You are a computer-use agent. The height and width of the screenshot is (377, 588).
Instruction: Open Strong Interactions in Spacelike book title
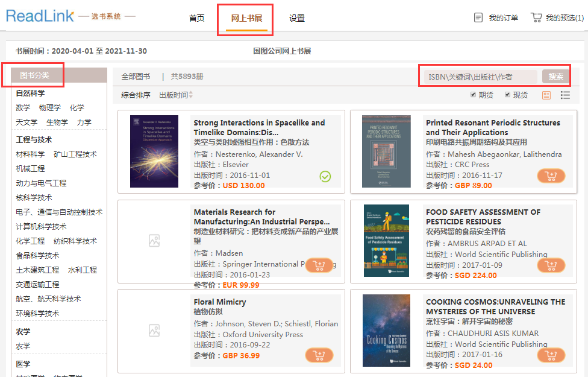[259, 128]
